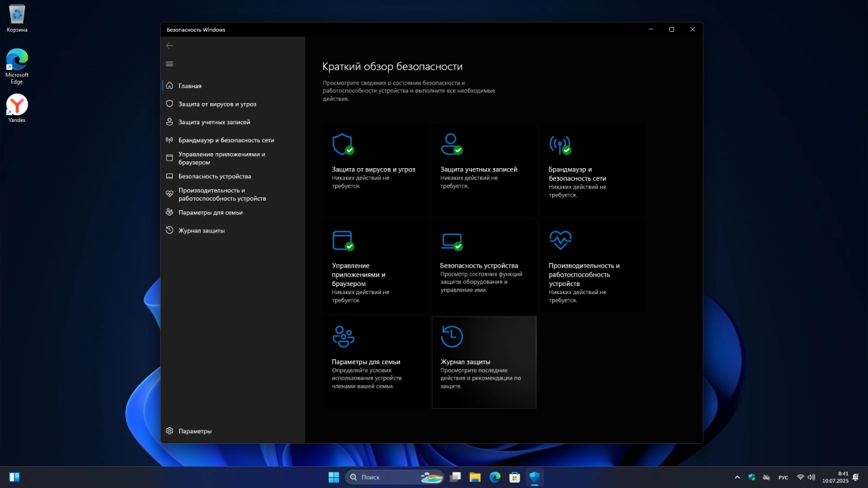The height and width of the screenshot is (488, 868).
Task: Open the app and browser control card
Action: [375, 266]
